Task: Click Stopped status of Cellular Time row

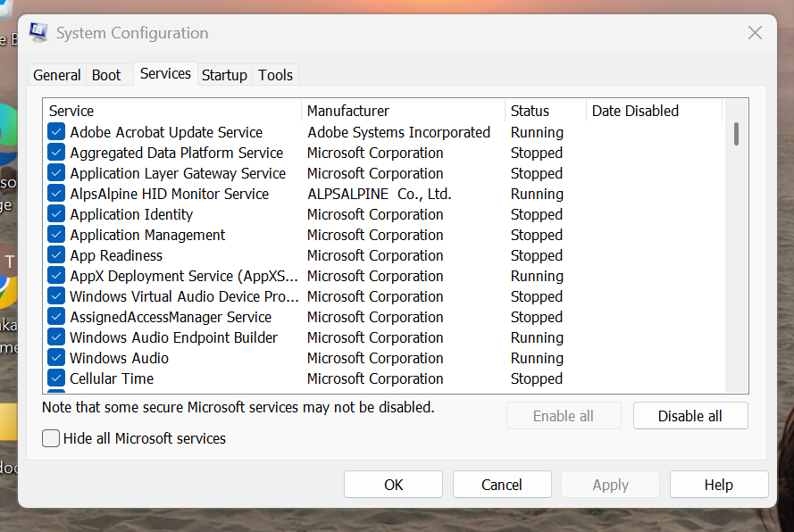Action: click(x=536, y=378)
